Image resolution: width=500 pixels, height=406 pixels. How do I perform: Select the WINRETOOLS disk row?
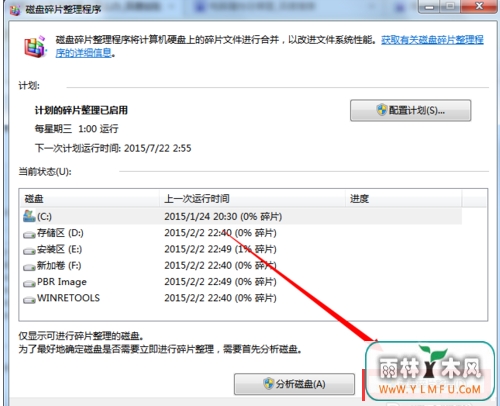(242, 298)
